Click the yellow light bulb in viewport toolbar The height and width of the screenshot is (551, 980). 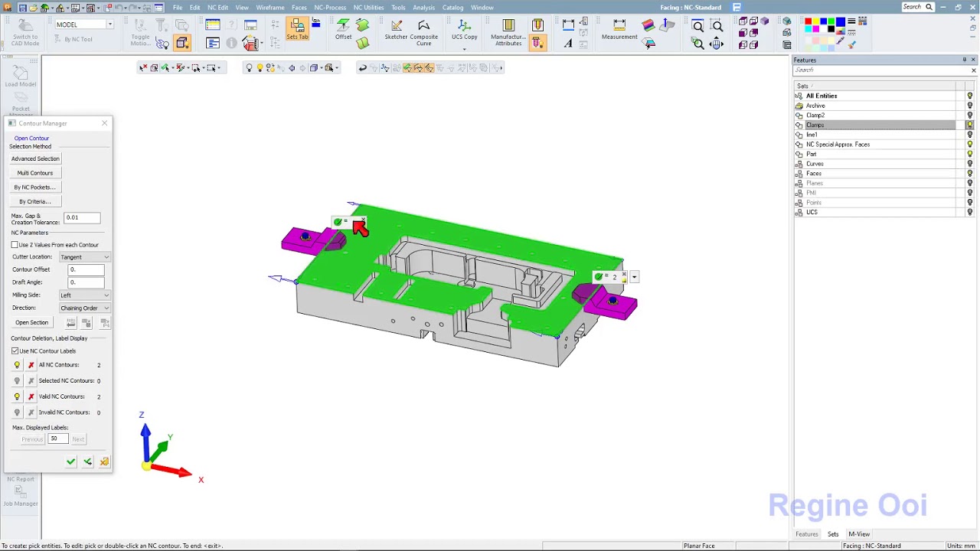pos(260,68)
